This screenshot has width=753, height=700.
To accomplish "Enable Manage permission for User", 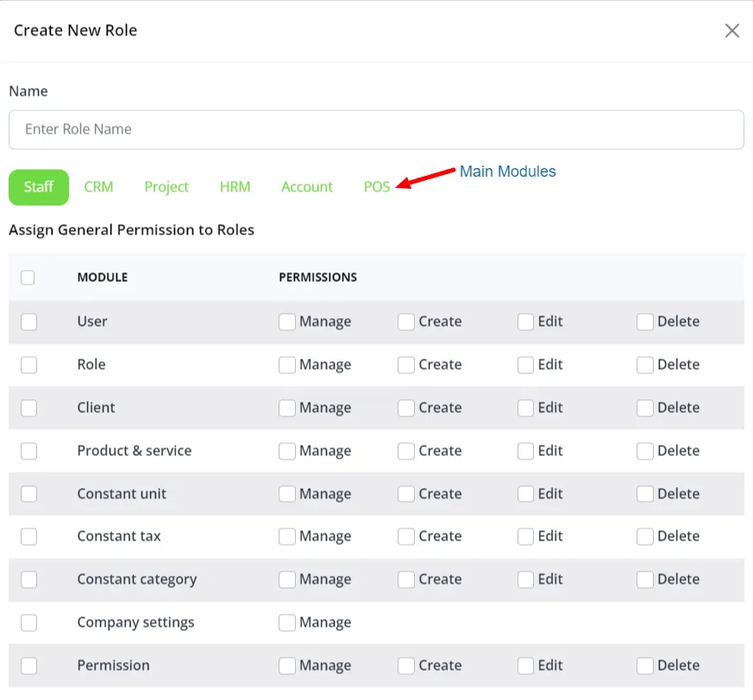I will (x=287, y=322).
